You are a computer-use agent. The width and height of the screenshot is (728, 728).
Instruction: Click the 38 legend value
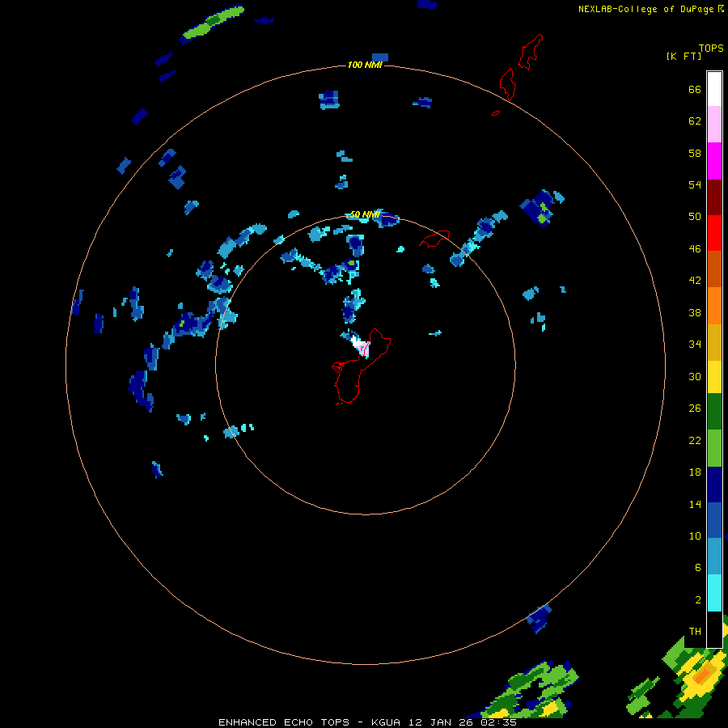(695, 312)
